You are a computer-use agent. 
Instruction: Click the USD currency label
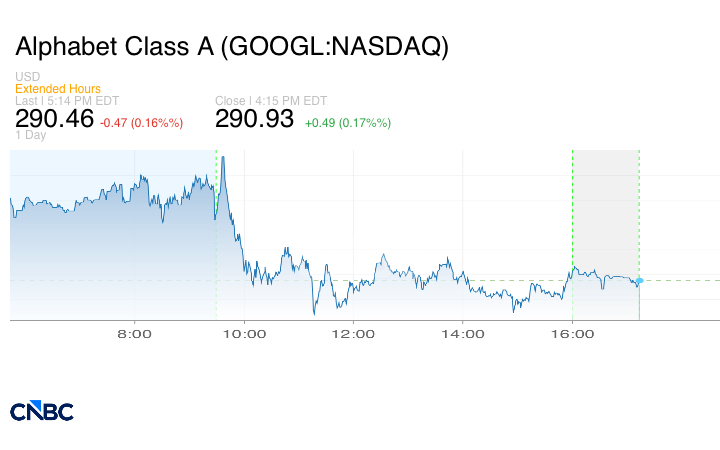(27, 77)
